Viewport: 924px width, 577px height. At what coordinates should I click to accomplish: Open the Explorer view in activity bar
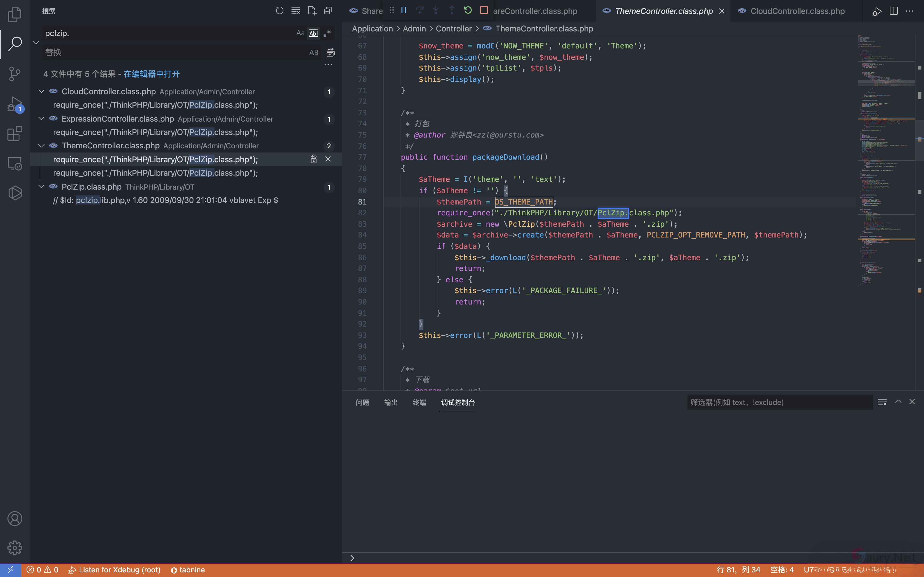pyautogui.click(x=14, y=14)
